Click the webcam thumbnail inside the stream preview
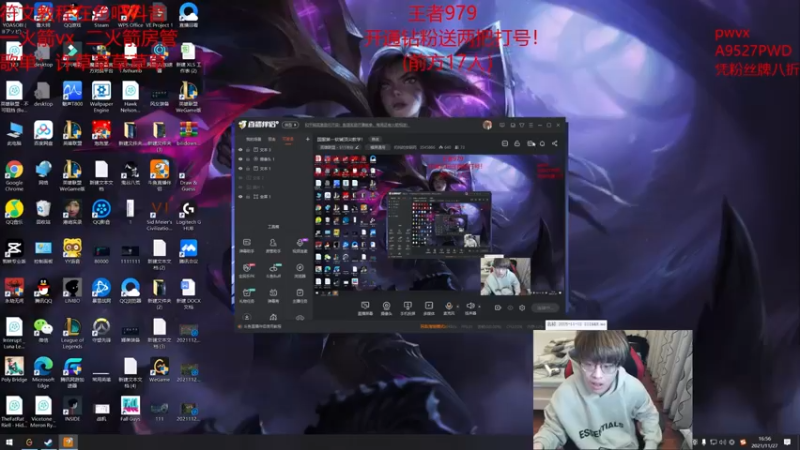 (506, 277)
